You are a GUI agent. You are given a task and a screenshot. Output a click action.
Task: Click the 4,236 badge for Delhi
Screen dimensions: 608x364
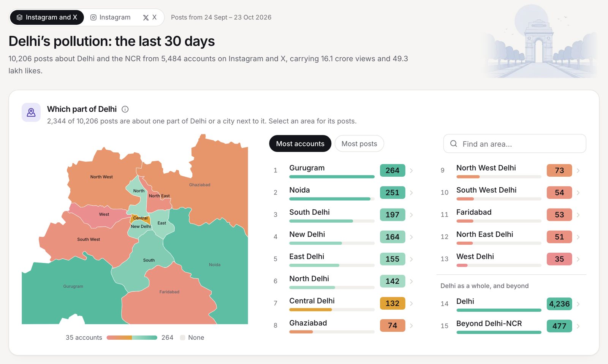[559, 304]
